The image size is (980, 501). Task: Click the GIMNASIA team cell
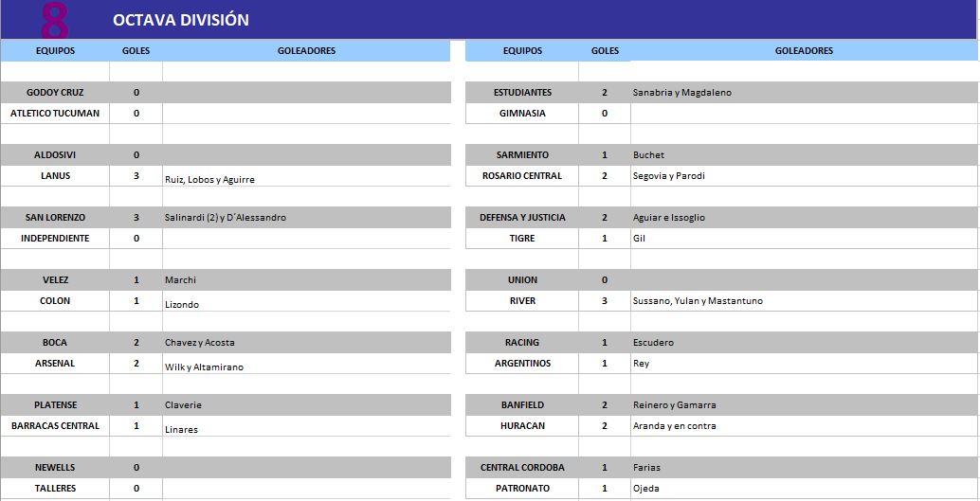coord(522,113)
